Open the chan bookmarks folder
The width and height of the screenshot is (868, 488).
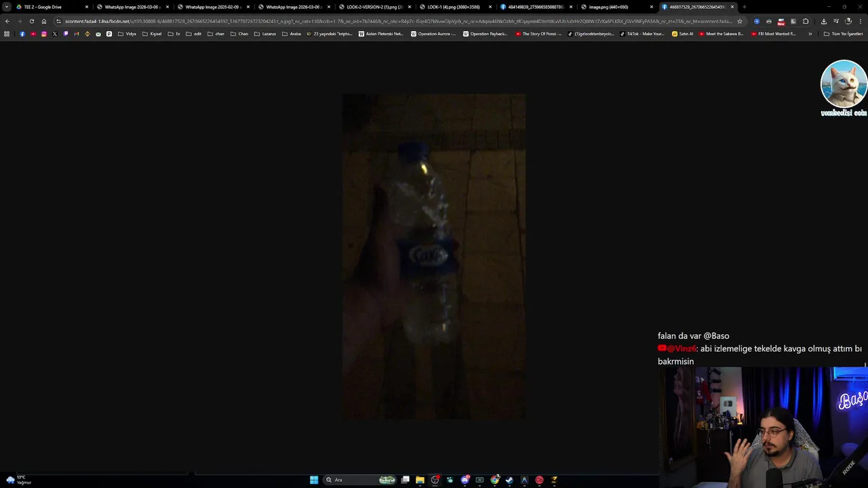216,34
